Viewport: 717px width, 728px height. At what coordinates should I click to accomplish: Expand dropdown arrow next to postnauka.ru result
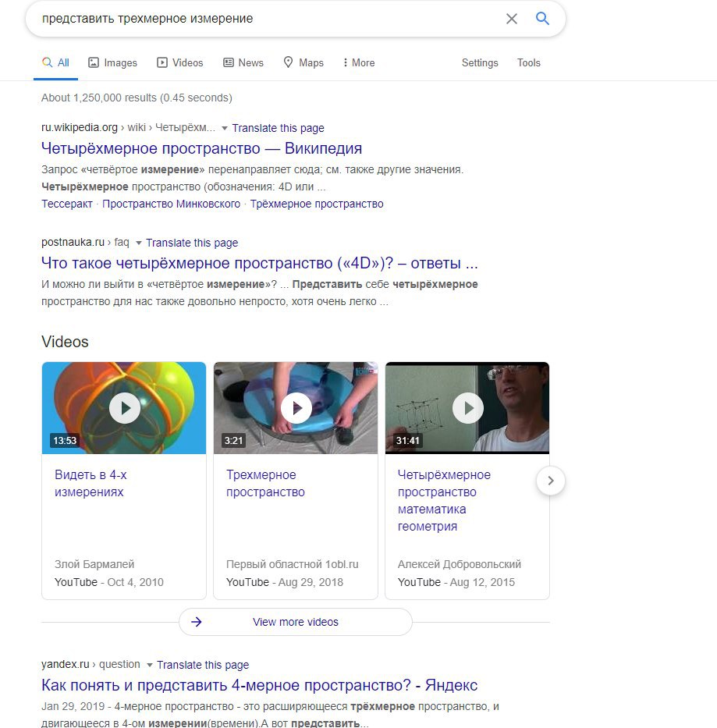[x=138, y=243]
